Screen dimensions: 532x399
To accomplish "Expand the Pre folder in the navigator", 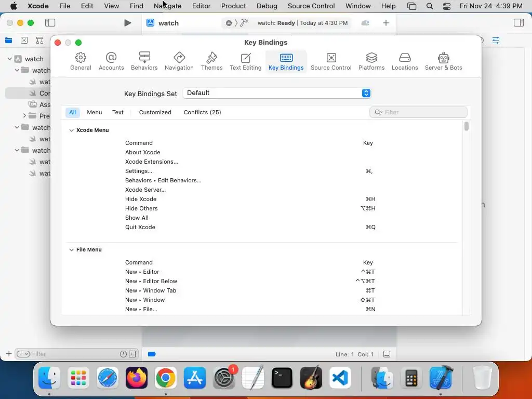I will click(24, 116).
